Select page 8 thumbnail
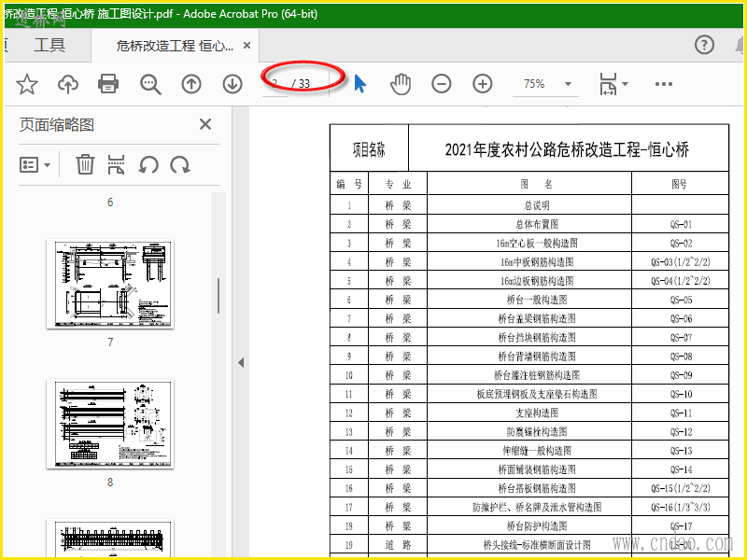 [110, 424]
